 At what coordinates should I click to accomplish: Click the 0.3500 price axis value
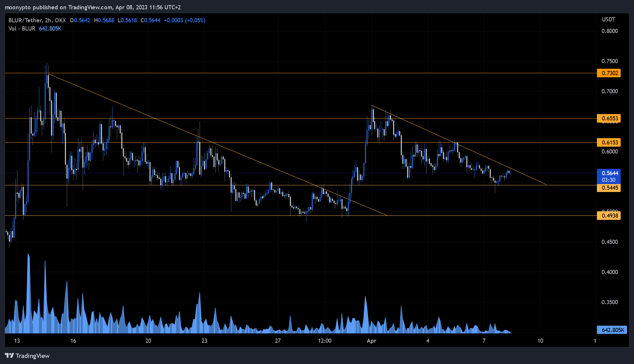[610, 302]
